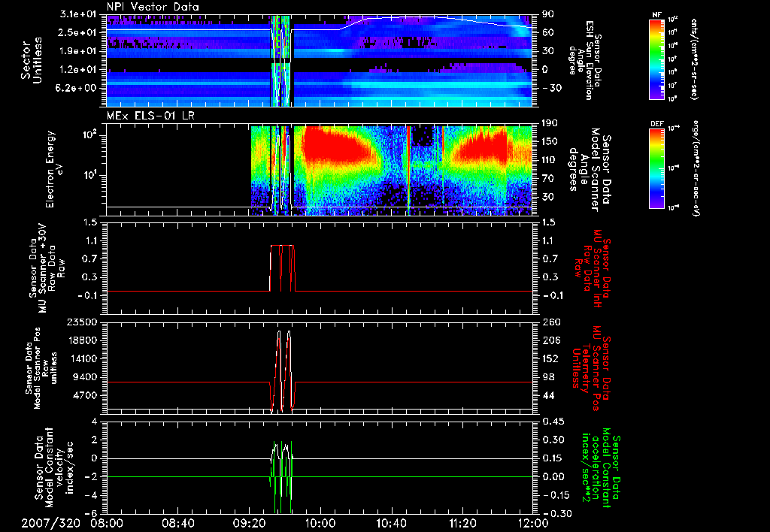Click the "98" telemetry position tick
This screenshot has height=532, width=770.
click(x=548, y=377)
